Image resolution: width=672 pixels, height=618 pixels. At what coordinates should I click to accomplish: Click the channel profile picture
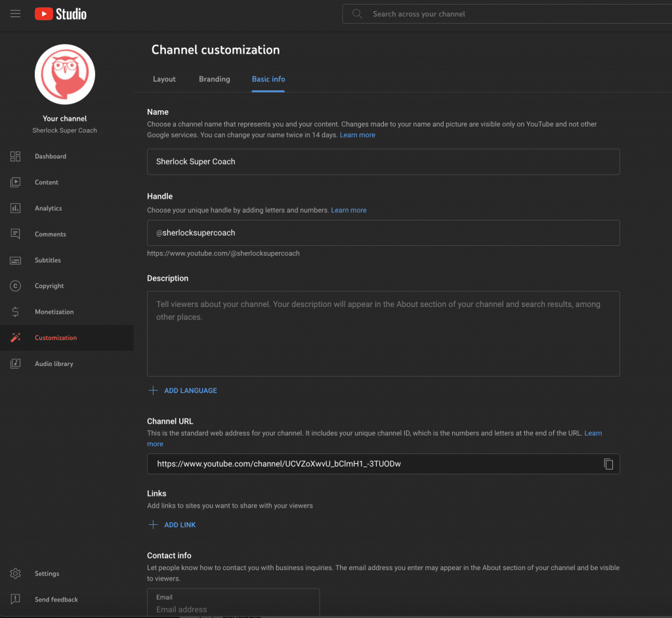coord(64,74)
